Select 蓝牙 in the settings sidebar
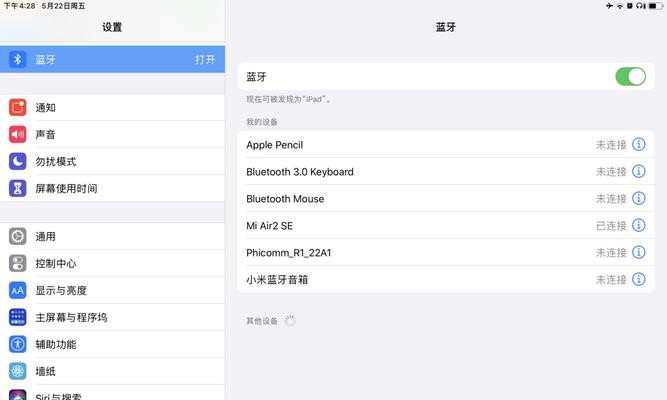Image resolution: width=667 pixels, height=400 pixels. point(112,59)
